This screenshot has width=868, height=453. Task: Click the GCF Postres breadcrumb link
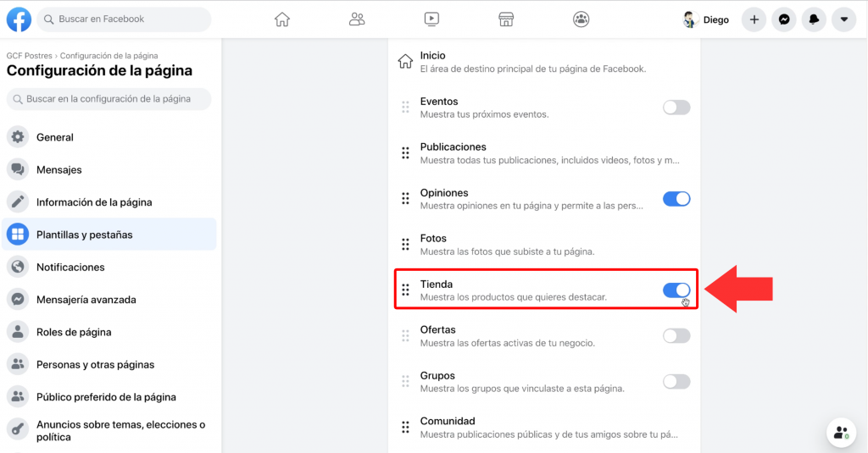[x=29, y=56]
